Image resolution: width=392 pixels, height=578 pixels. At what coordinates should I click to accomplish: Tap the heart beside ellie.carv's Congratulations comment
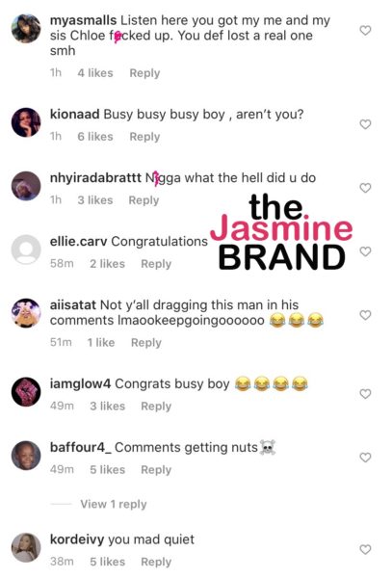point(365,251)
